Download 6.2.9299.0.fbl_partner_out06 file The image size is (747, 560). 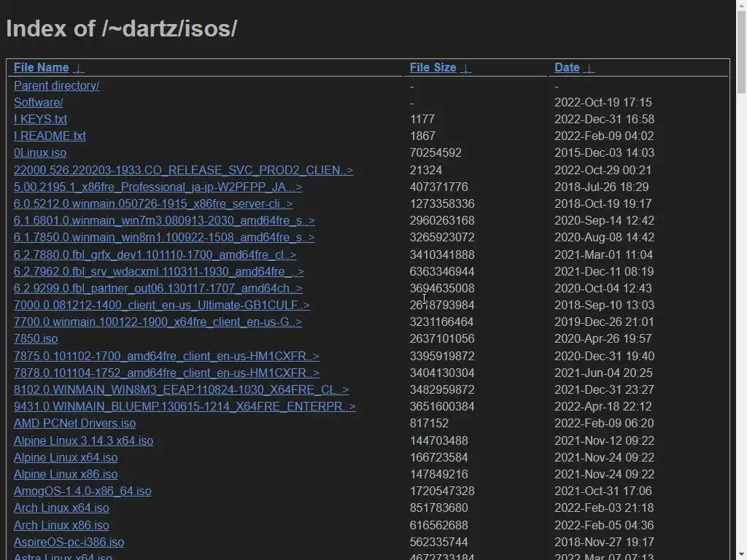158,288
